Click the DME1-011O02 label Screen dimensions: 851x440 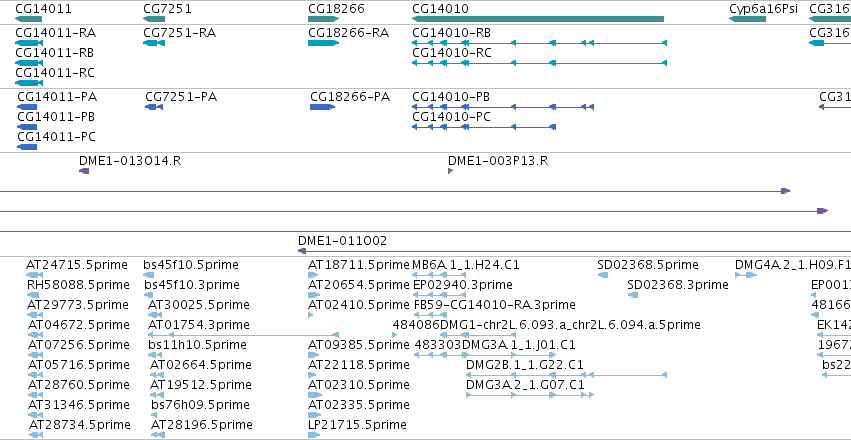(x=342, y=241)
